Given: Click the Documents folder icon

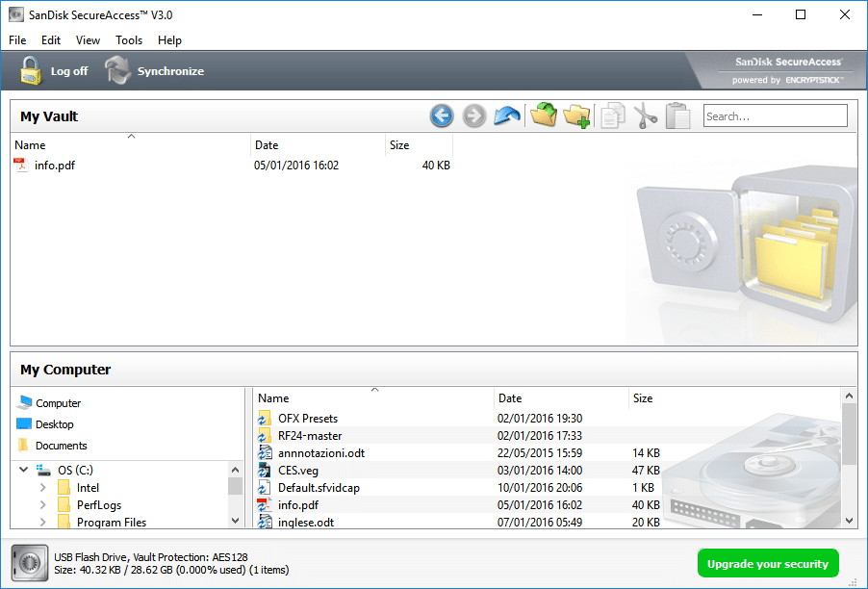Looking at the screenshot, I should (x=23, y=445).
